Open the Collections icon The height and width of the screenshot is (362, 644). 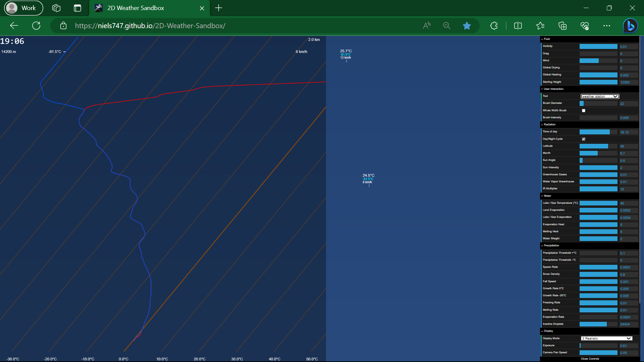pyautogui.click(x=562, y=26)
